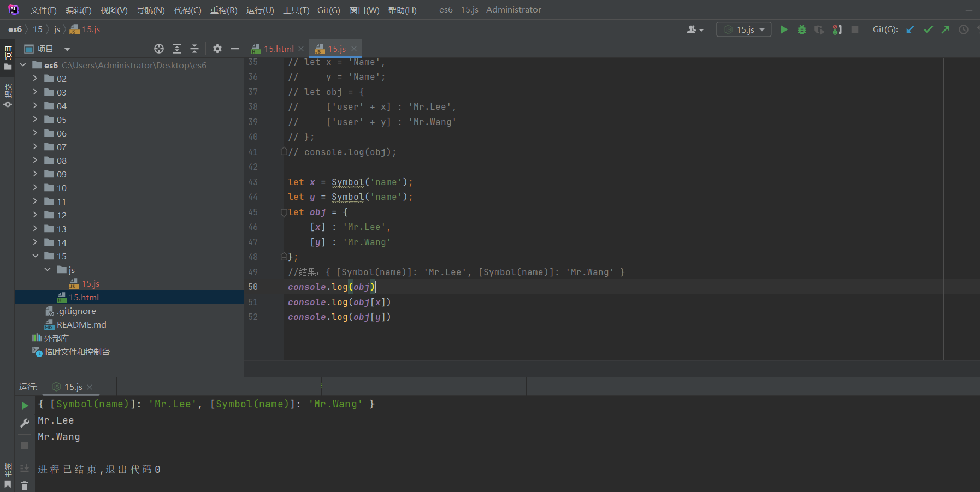The image size is (980, 492).
Task: Click the Git push arrow icon
Action: pyautogui.click(x=946, y=29)
